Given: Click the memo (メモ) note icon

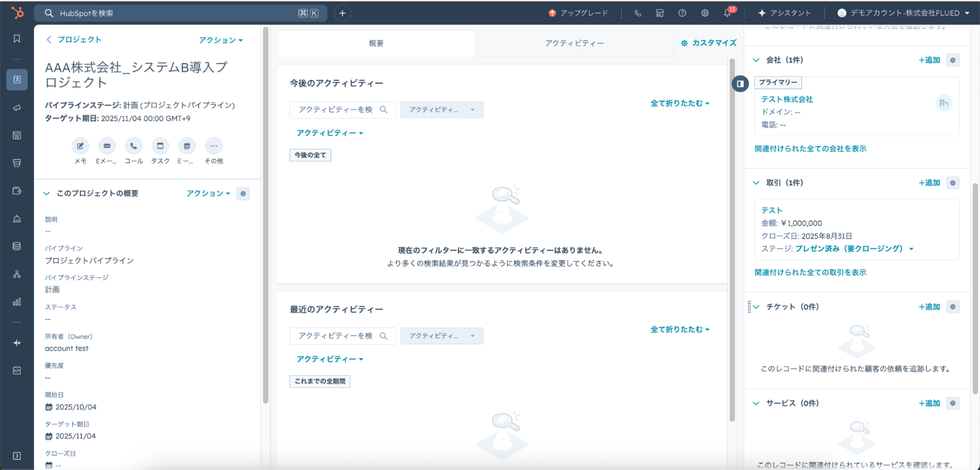Looking at the screenshot, I should pos(80,146).
